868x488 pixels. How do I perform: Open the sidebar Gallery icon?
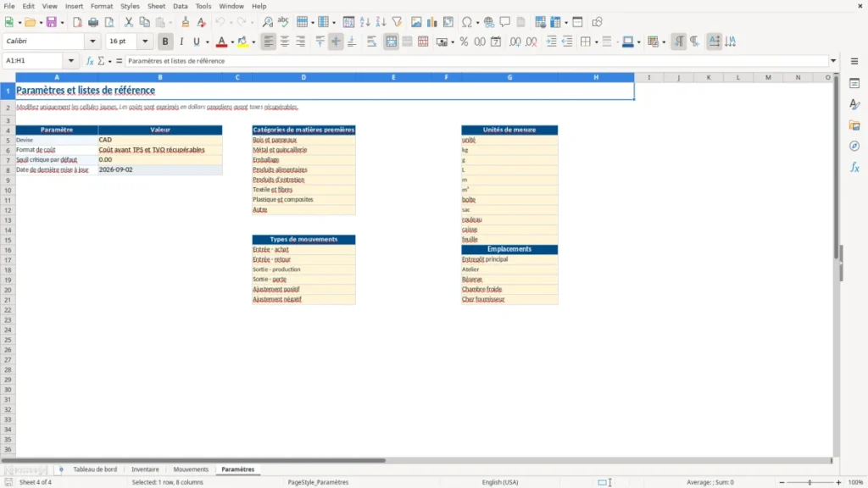[x=854, y=125]
